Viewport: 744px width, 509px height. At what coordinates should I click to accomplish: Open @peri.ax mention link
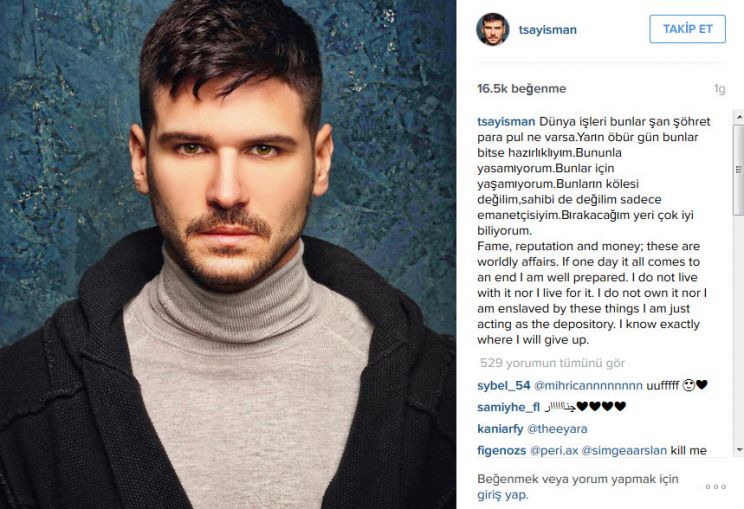tap(554, 450)
